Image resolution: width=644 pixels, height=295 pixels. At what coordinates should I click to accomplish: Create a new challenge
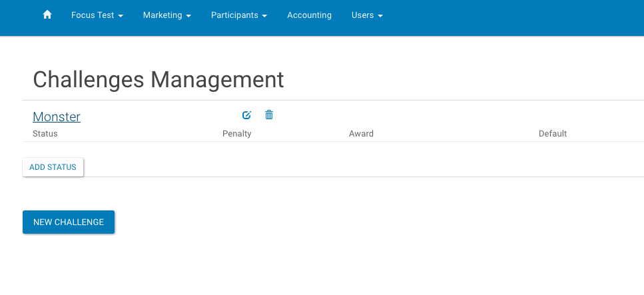(x=69, y=222)
